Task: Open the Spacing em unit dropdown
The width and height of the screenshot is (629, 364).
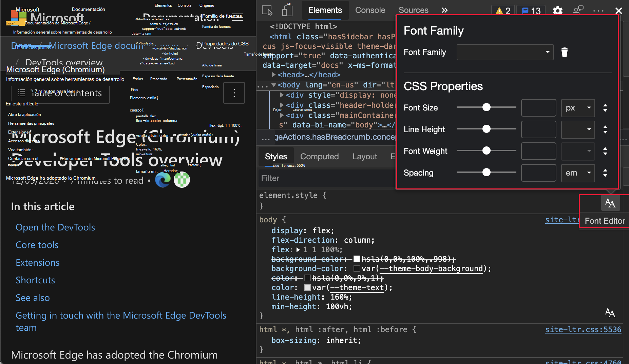Action: (x=578, y=173)
